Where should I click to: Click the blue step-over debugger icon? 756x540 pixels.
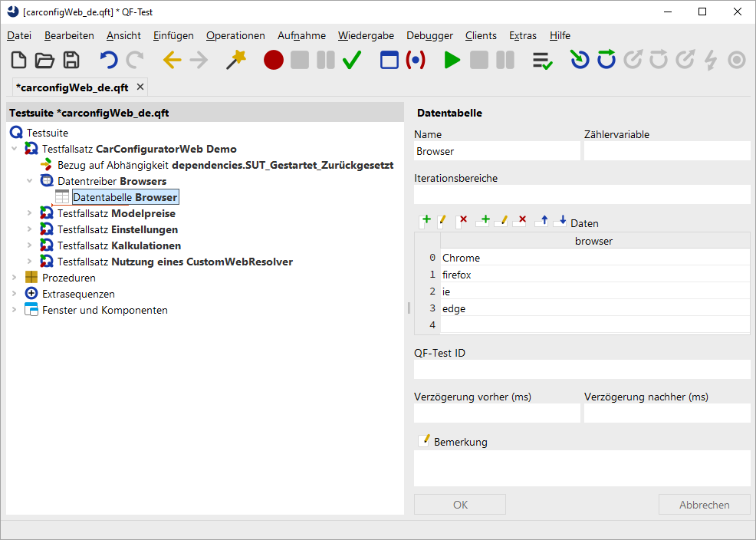click(606, 60)
